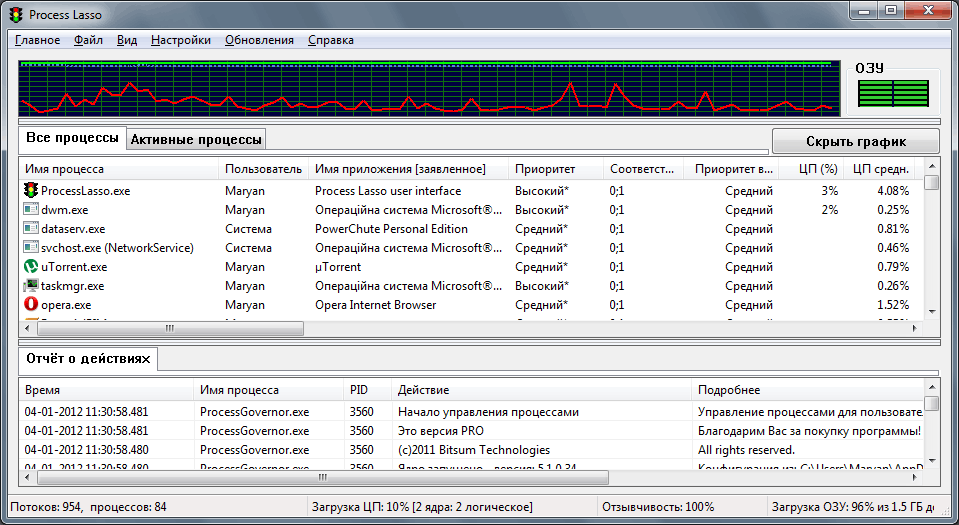Image resolution: width=959 pixels, height=525 pixels.
Task: Click the taskmgr.exe process icon
Action: pyautogui.click(x=31, y=285)
